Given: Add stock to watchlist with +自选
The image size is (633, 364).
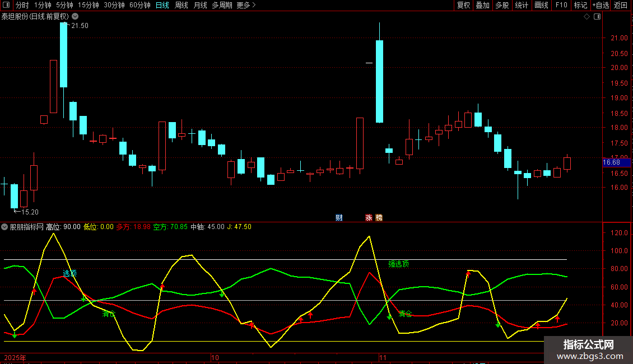Looking at the screenshot, I should coord(601,5).
